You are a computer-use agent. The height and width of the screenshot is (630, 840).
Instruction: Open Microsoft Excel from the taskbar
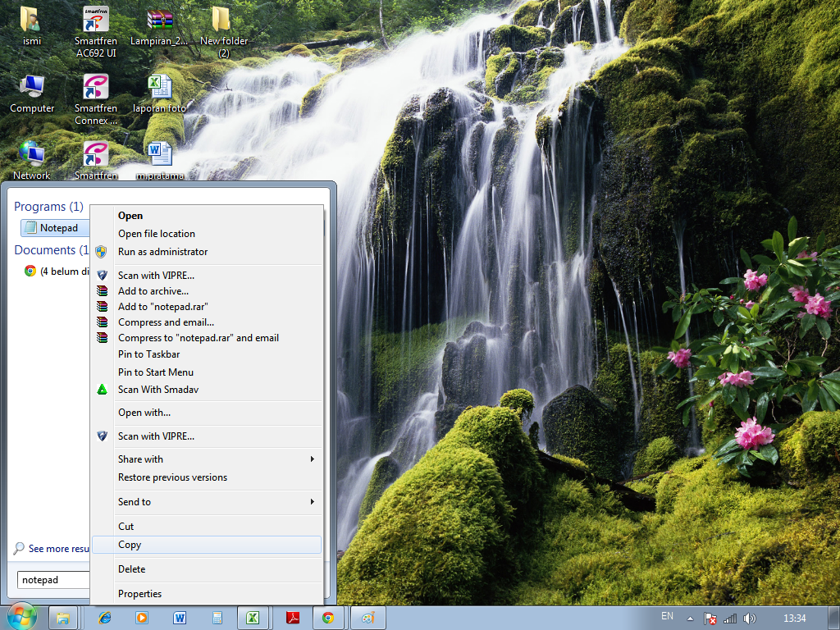click(x=253, y=617)
